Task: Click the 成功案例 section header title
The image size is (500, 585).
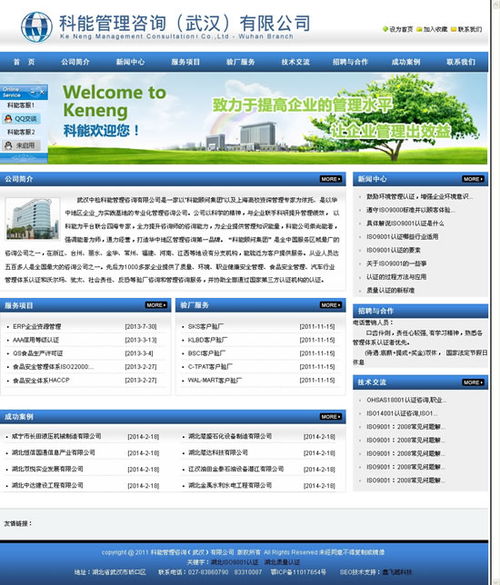Action: tap(19, 417)
